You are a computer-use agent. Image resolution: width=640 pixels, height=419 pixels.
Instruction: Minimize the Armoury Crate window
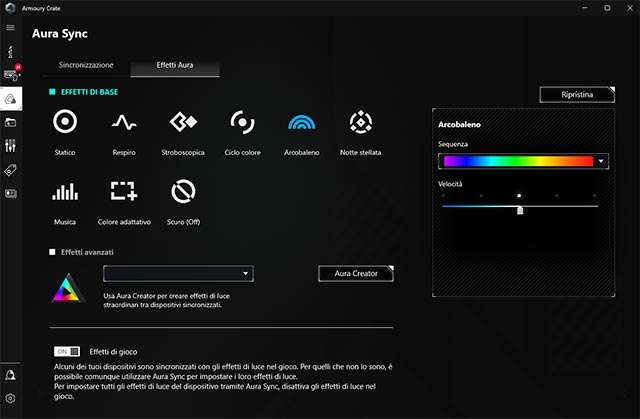point(585,8)
